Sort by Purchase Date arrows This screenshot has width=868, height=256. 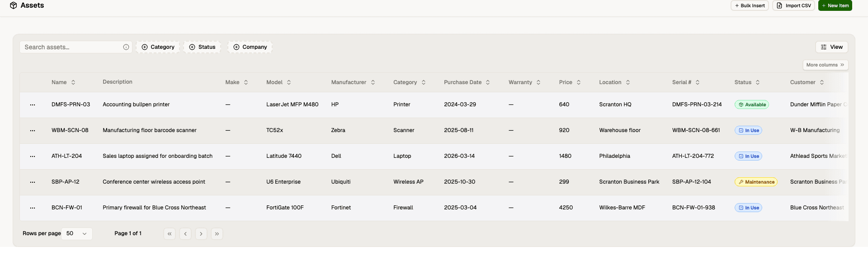pos(488,82)
